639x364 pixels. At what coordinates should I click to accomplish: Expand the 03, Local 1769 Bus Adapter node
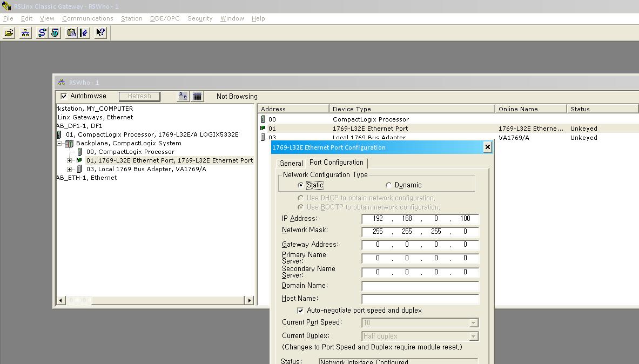[x=69, y=168]
